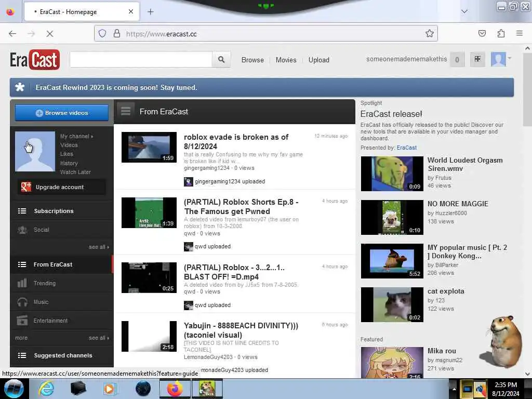Viewport: 532px width, 399px height.
Task: Click the Subscriptions list icon
Action: click(x=22, y=211)
